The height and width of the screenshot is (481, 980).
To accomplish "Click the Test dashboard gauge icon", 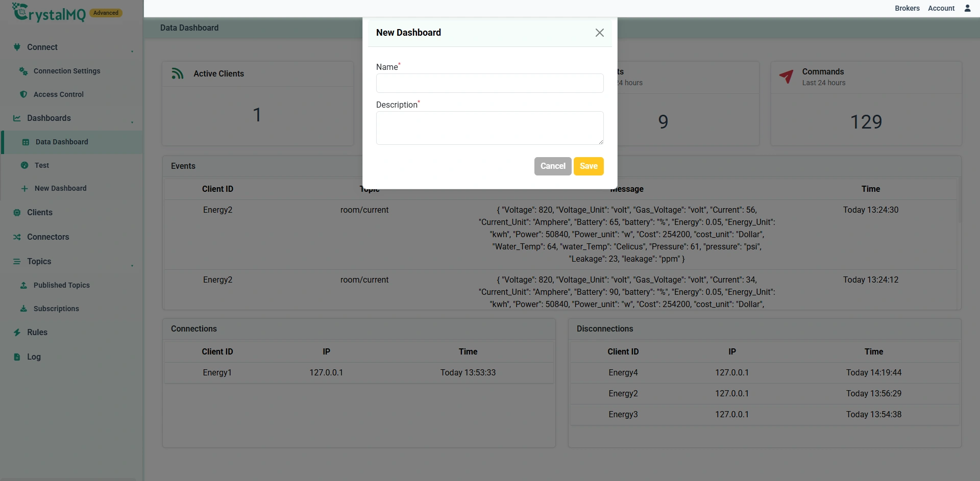I will tap(24, 165).
